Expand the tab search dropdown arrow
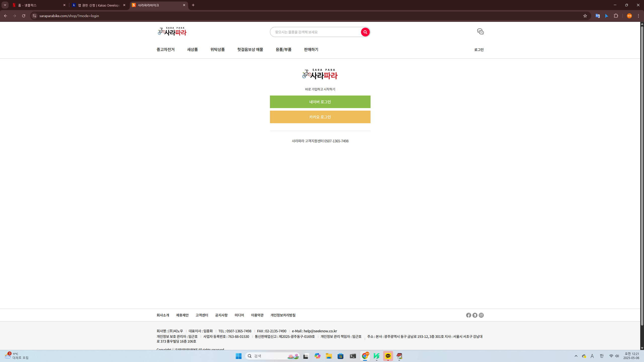Image resolution: width=644 pixels, height=362 pixels. click(x=5, y=5)
